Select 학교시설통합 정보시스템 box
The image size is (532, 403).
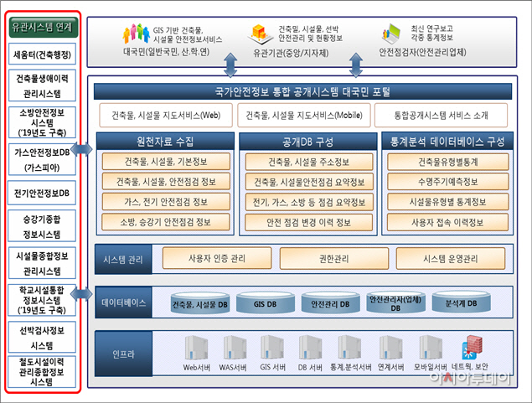[42, 300]
